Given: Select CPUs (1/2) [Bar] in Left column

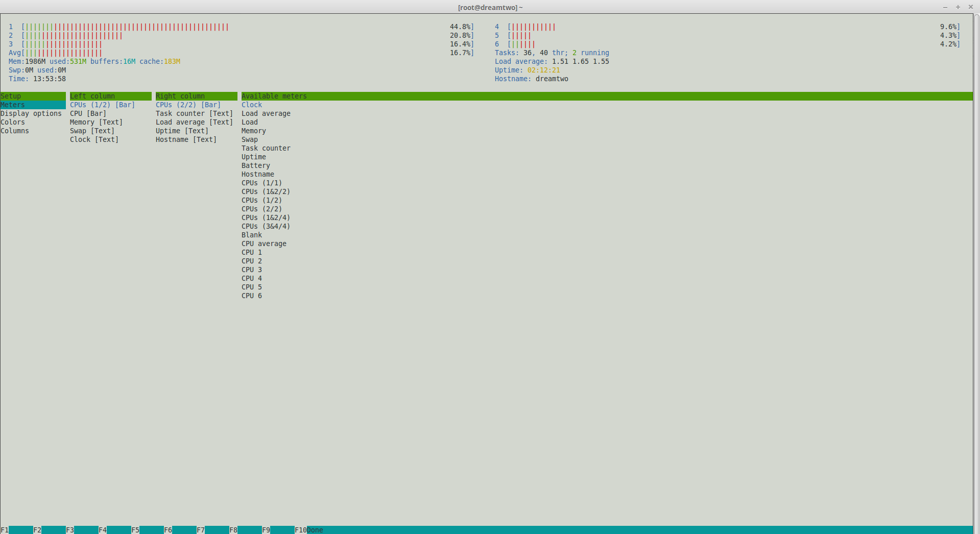Looking at the screenshot, I should point(102,105).
